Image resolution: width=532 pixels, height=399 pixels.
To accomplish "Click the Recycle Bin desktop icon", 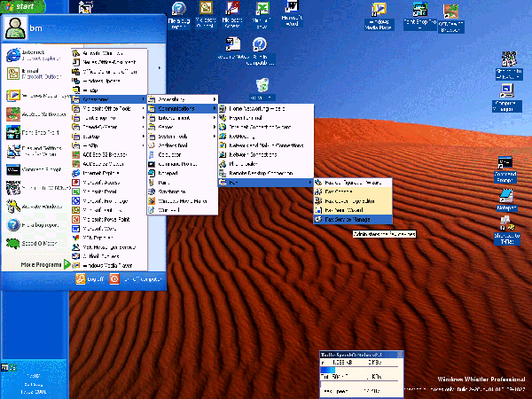I will [262, 90].
